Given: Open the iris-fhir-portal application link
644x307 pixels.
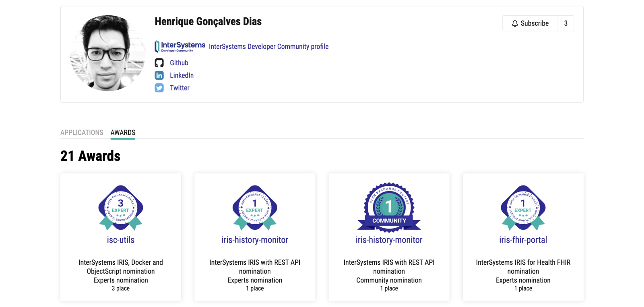Looking at the screenshot, I should tap(523, 240).
